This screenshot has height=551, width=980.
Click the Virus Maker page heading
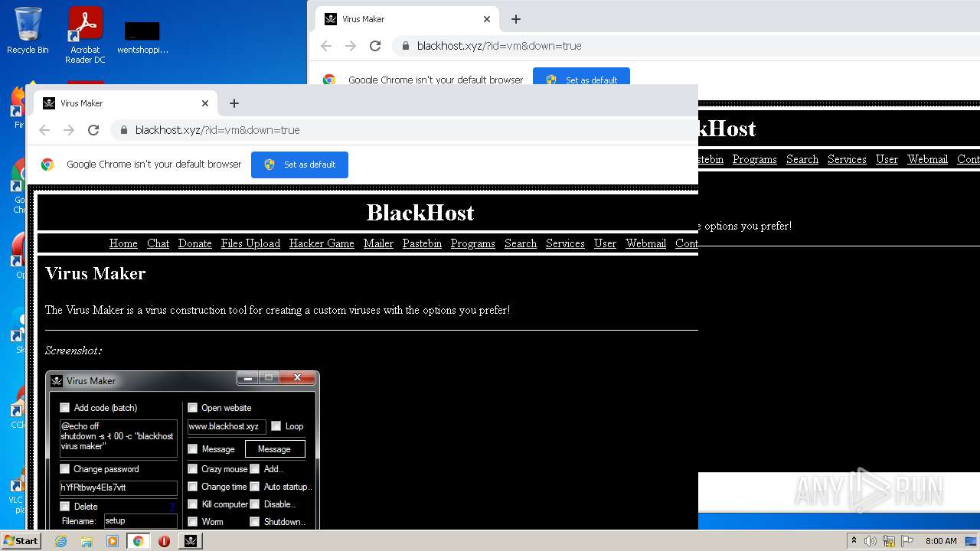tap(96, 273)
